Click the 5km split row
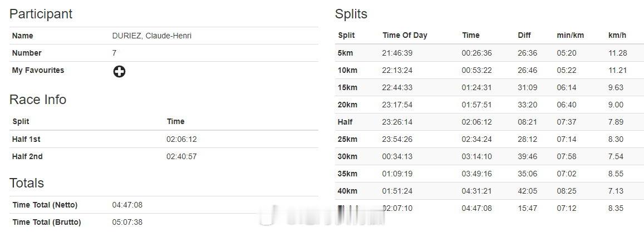This screenshot has width=644, height=232. (489, 53)
